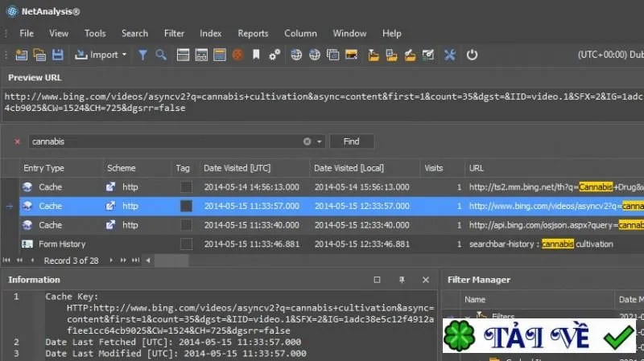
Task: Go to the next page of records
Action: [x=123, y=260]
